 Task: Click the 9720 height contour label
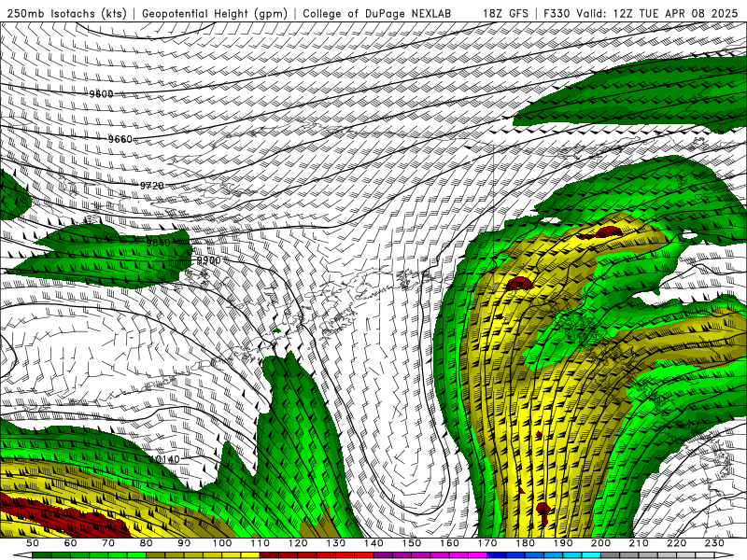coord(151,185)
